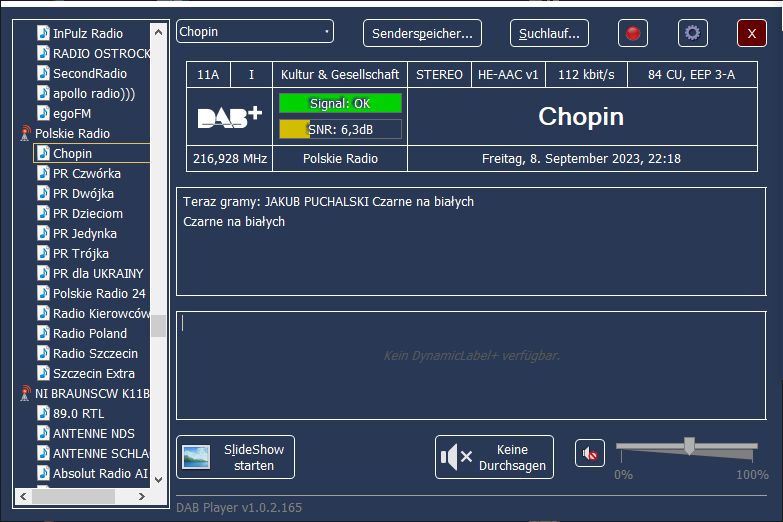Toggle mute with the speaker button
The width and height of the screenshot is (783, 522).
coord(590,454)
